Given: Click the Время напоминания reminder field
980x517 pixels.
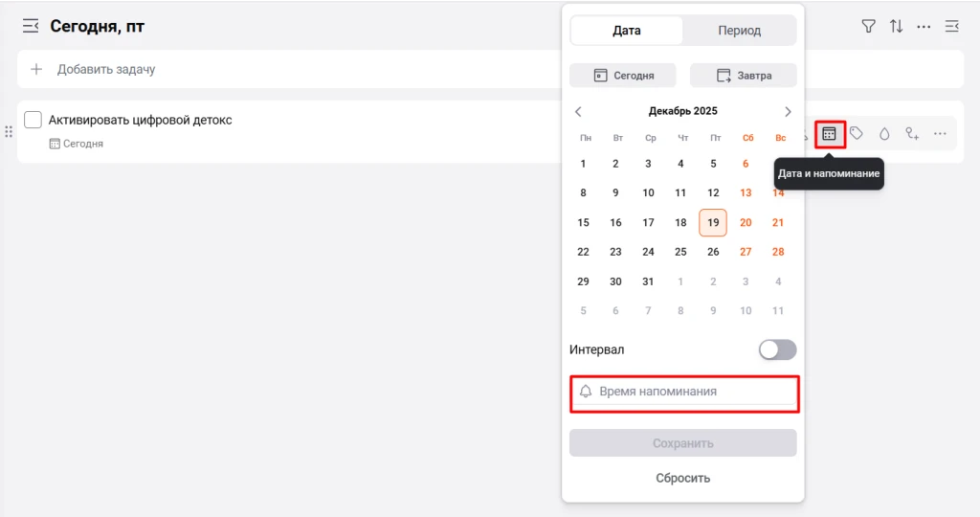Looking at the screenshot, I should [683, 393].
